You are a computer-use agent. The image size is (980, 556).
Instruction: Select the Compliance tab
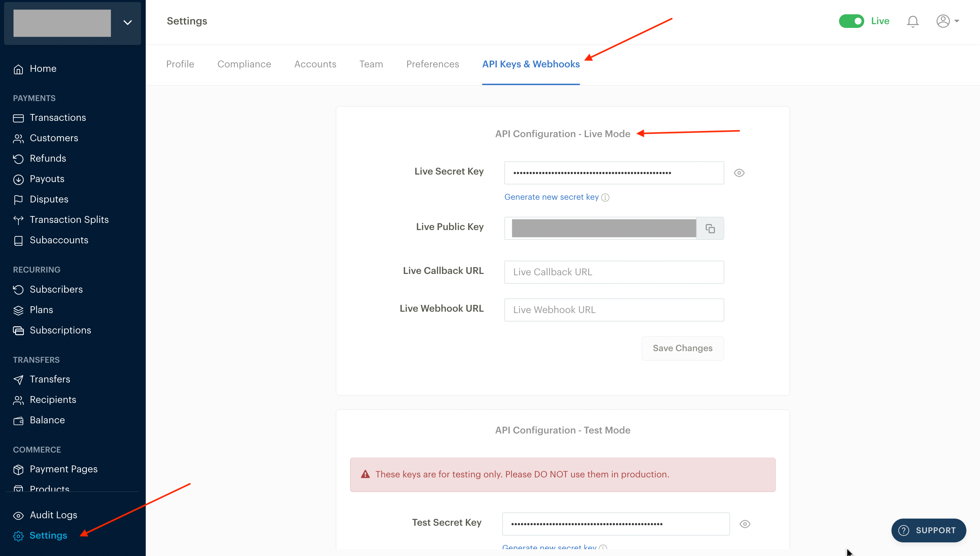pyautogui.click(x=244, y=64)
